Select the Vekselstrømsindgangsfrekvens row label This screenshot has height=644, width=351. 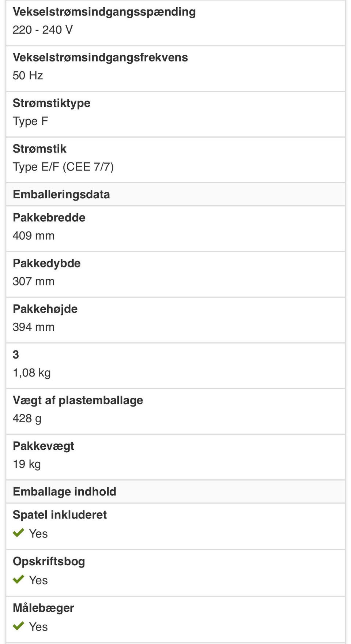100,57
